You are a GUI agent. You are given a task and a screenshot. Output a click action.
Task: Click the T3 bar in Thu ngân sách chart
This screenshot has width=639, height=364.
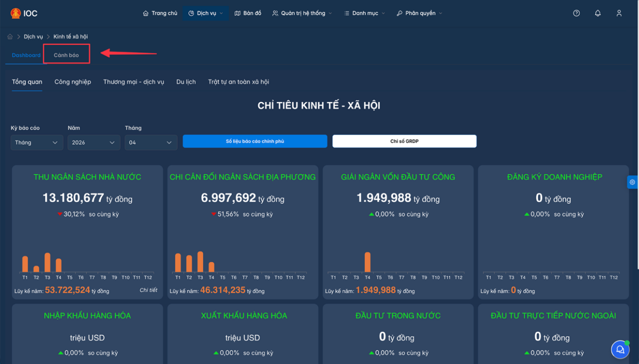[47, 262]
